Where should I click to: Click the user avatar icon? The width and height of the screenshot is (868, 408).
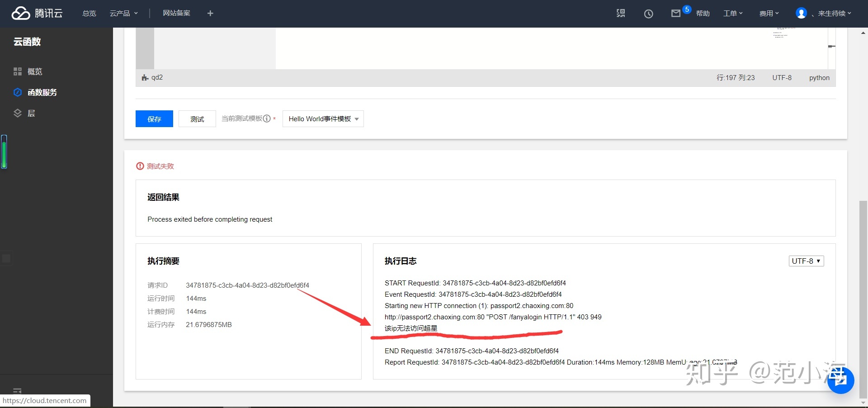pyautogui.click(x=801, y=13)
